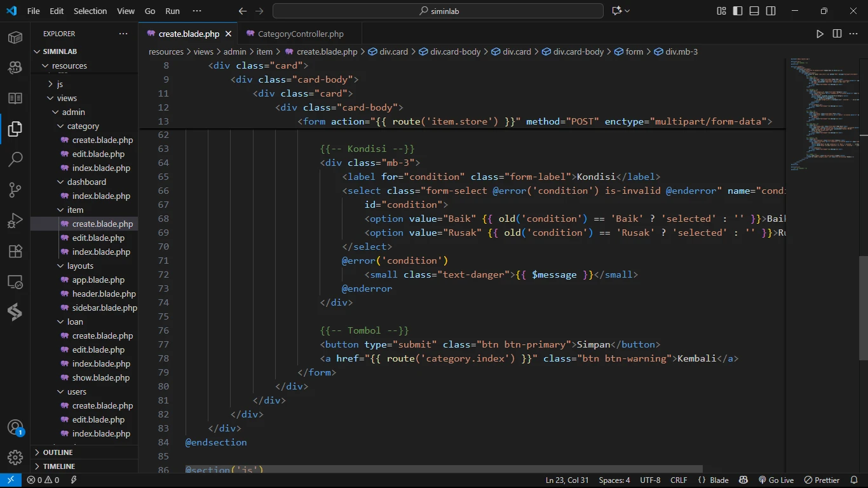Toggle the Primary Side Bar layout button
This screenshot has height=488, width=868.
coord(738,11)
